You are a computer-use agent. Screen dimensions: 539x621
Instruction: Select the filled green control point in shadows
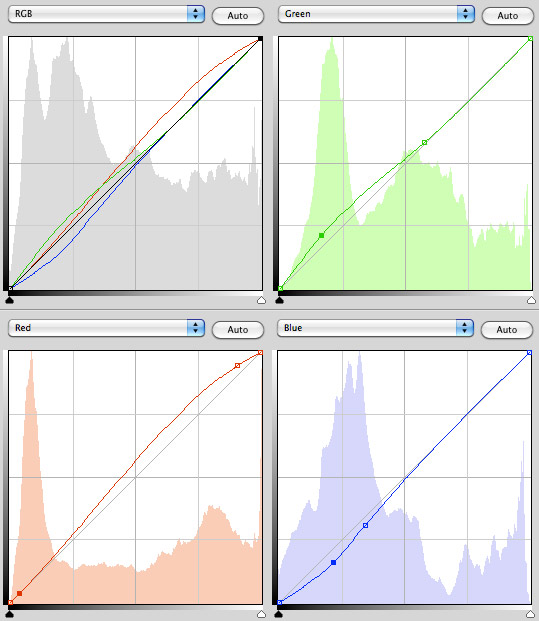pyautogui.click(x=322, y=236)
